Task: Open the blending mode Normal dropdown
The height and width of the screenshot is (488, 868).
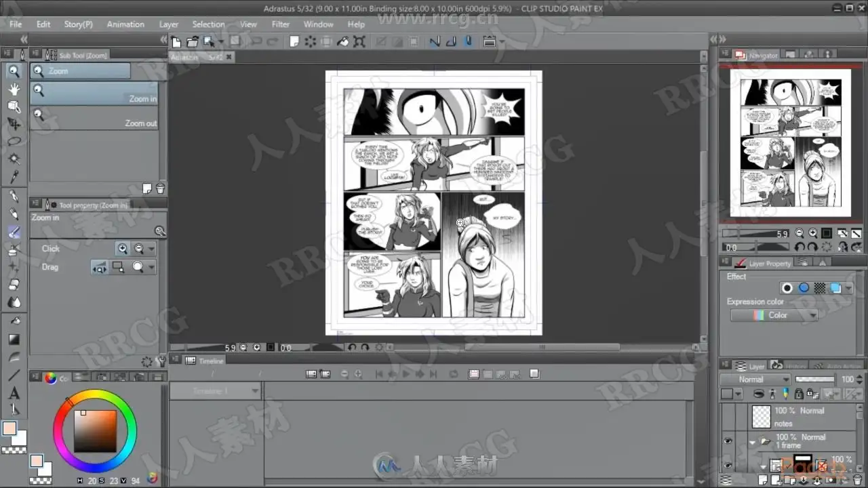Action: click(x=755, y=380)
